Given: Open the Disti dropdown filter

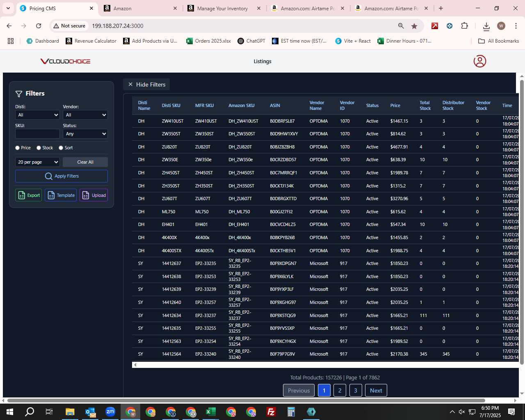Looking at the screenshot, I should tap(37, 115).
